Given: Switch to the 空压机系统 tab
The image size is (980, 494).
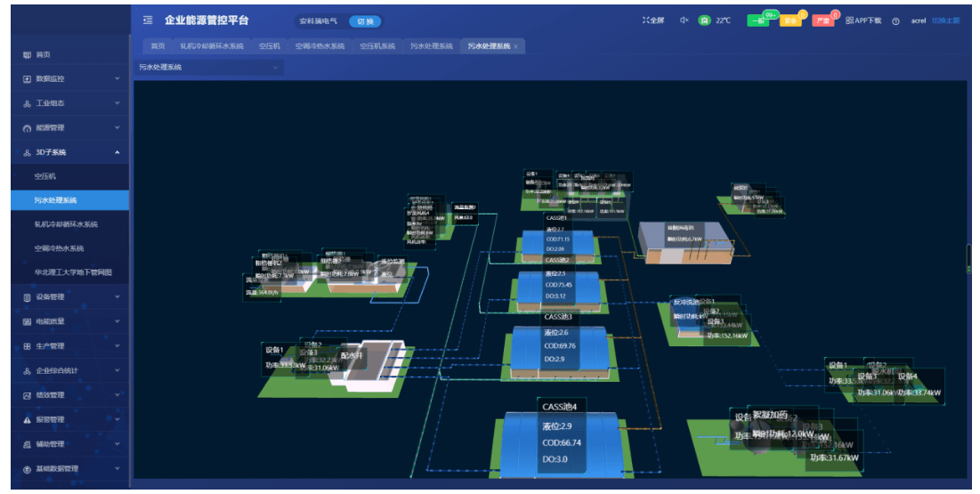Looking at the screenshot, I should [x=377, y=46].
